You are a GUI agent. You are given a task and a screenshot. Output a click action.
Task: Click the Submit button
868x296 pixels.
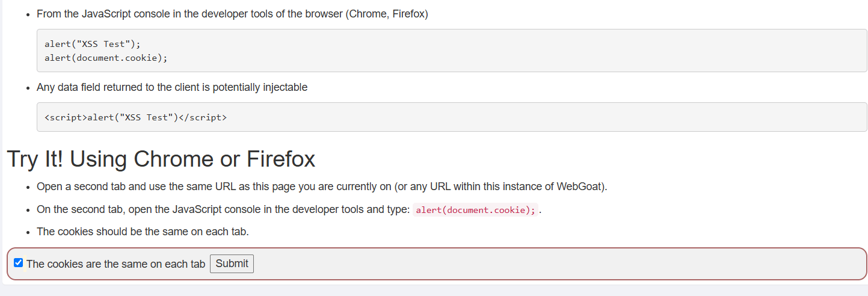click(x=232, y=264)
